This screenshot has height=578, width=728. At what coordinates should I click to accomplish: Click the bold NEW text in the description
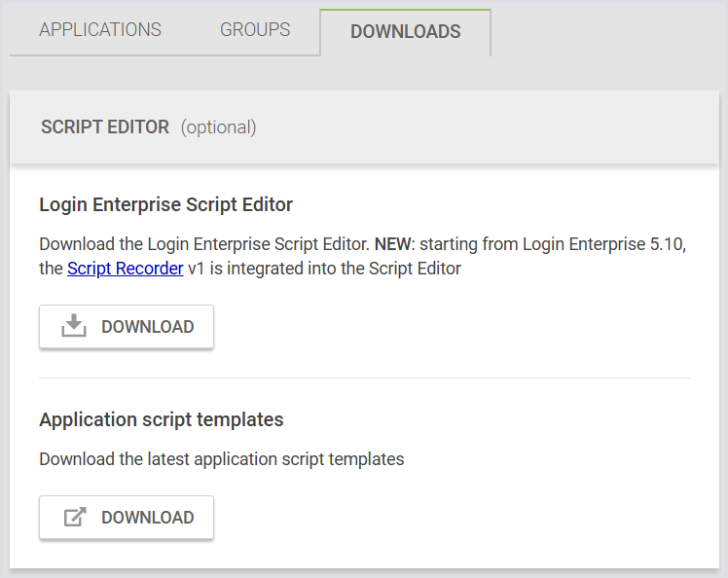(x=394, y=242)
